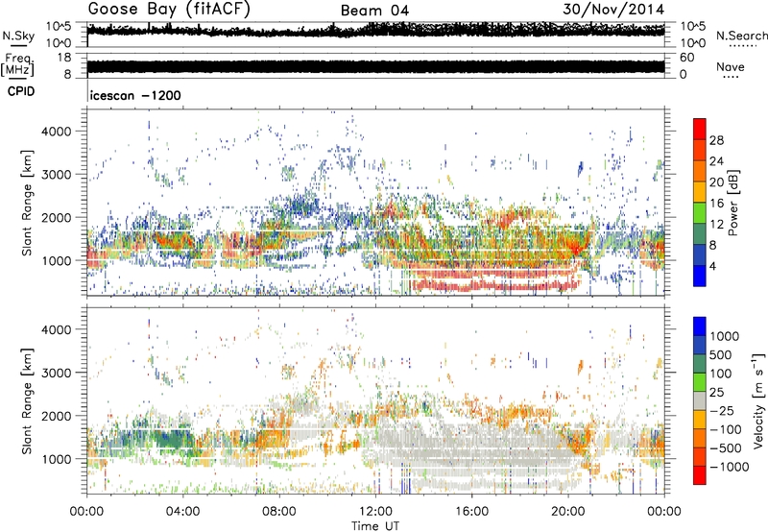Pick the bright blue top Velocity colorbar segment
Viewport: 768px width, 532px height.
pos(700,326)
